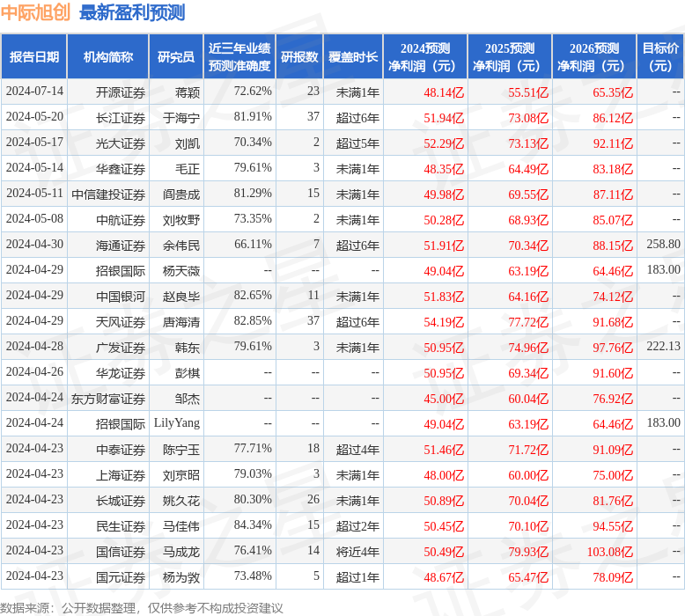685x616 pixels.
Task: Click the 目标价 column header
Action: coord(660,56)
